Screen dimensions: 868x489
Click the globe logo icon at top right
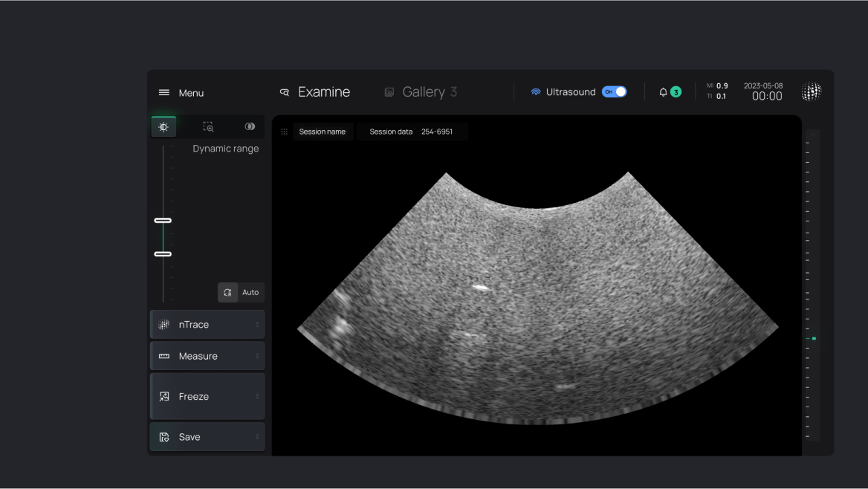point(812,91)
